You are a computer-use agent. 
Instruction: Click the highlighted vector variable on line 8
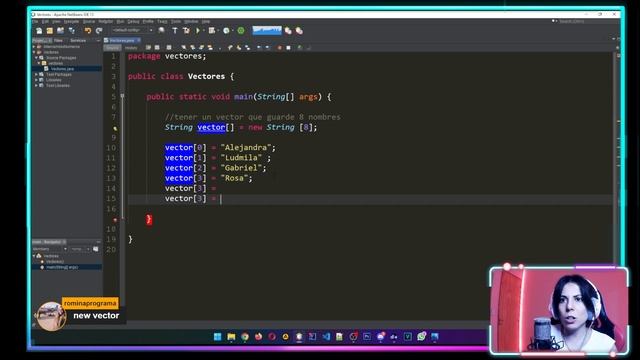tap(211, 127)
